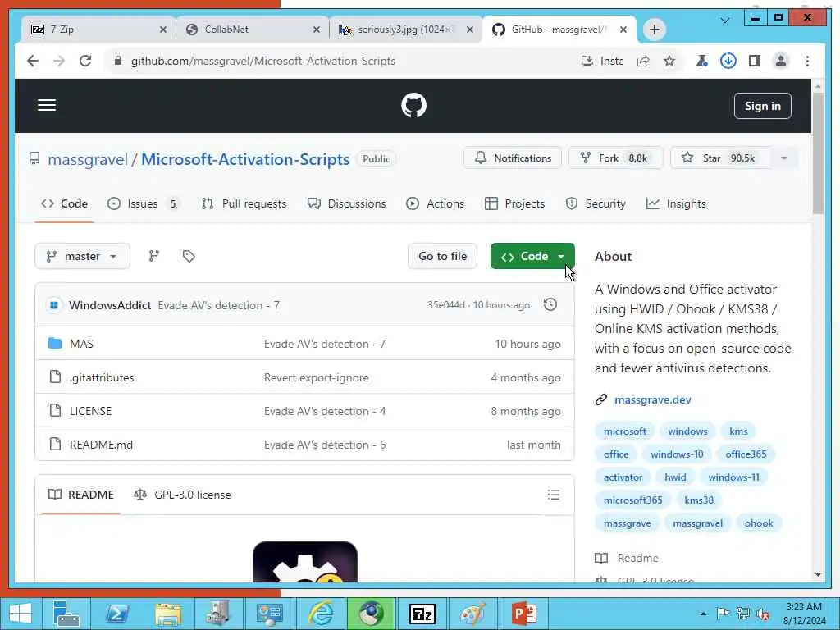
Task: Open the Actions tab
Action: pos(435,203)
